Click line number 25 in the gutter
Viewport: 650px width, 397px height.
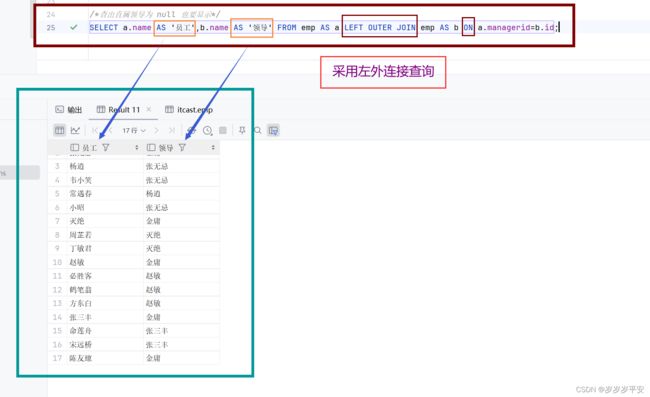[x=51, y=27]
